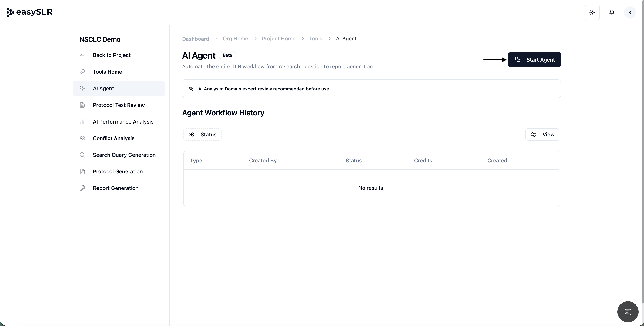This screenshot has width=644, height=326.
Task: Open Conflict Analysis in sidebar
Action: 113,138
